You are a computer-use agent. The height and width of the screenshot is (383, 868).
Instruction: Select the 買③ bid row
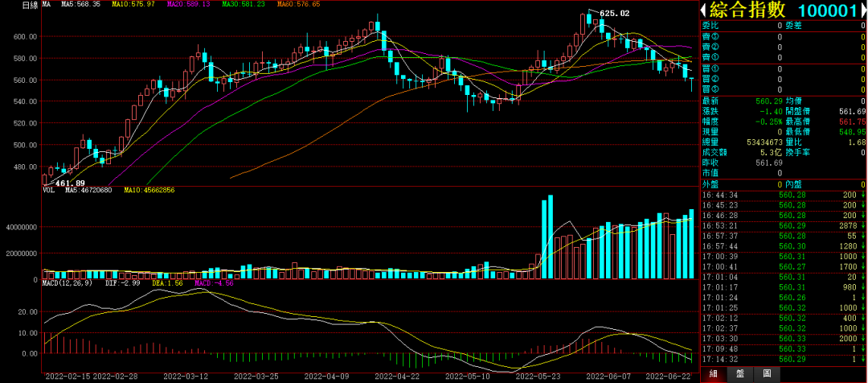[784, 90]
